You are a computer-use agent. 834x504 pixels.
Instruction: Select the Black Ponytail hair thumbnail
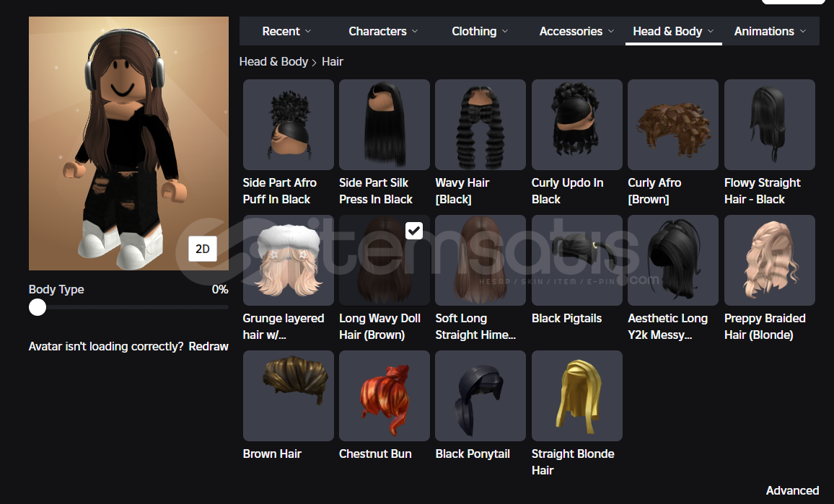pyautogui.click(x=480, y=396)
